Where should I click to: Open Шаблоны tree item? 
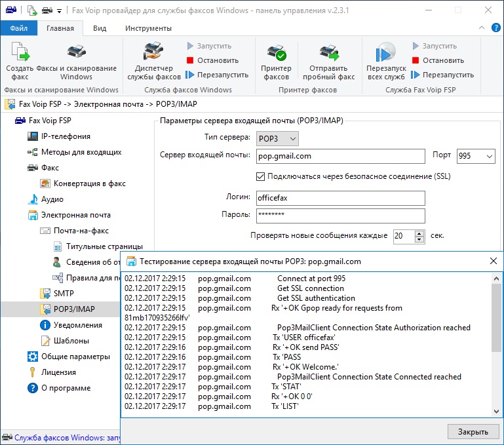[x=65, y=341]
